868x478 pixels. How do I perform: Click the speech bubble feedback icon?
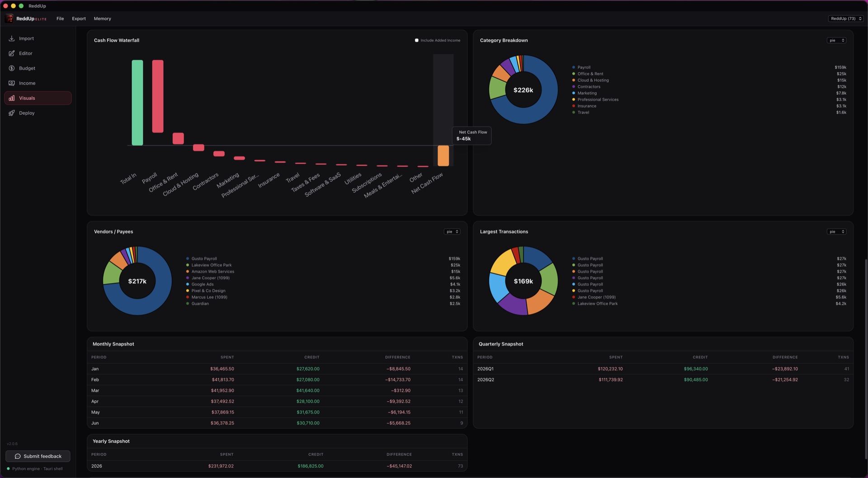tap(18, 456)
